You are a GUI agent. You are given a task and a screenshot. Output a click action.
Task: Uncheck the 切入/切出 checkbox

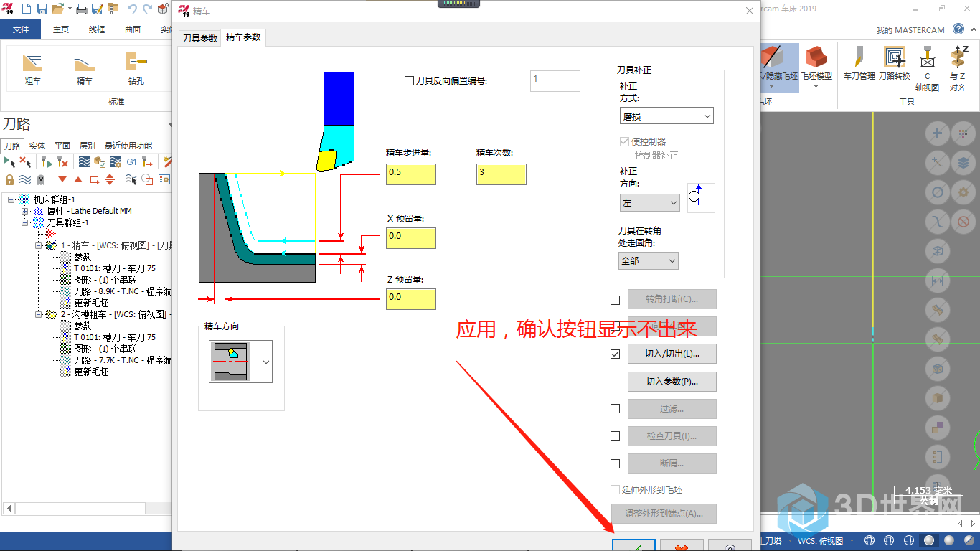[615, 354]
